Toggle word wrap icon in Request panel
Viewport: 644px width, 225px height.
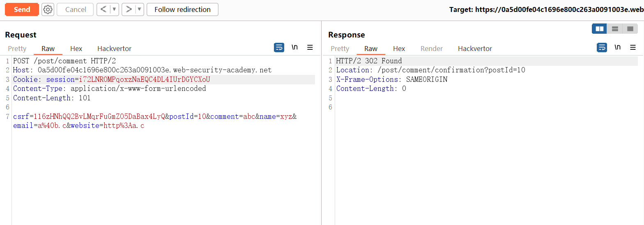tap(279, 48)
